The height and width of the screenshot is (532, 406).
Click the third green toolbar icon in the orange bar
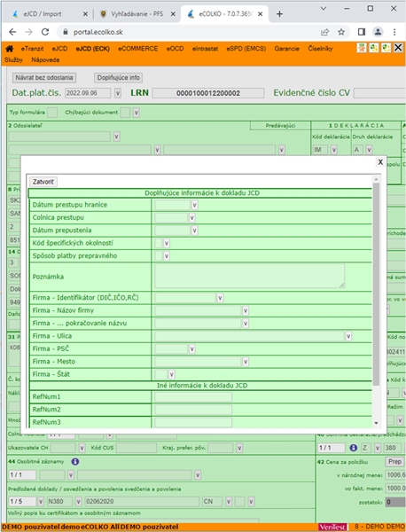[386, 48]
